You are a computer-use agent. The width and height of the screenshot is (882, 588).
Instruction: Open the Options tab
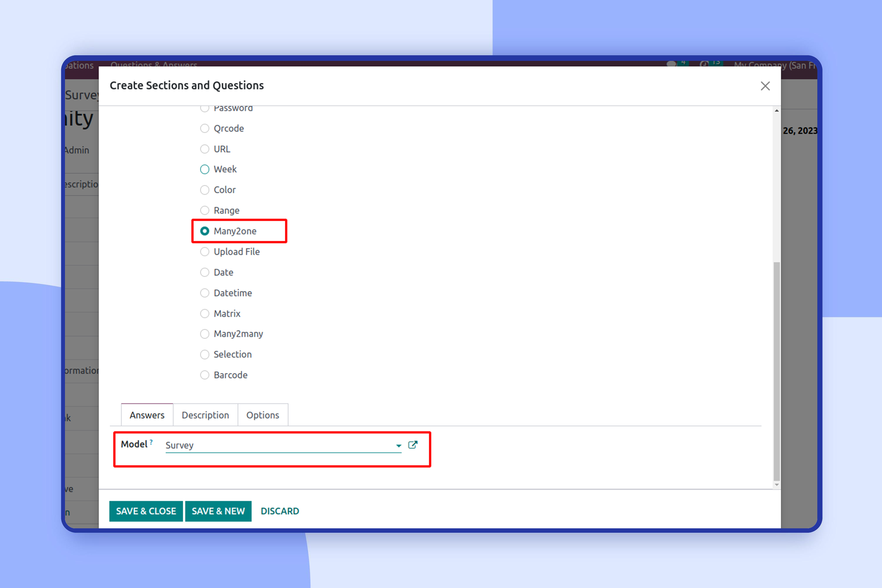coord(263,415)
